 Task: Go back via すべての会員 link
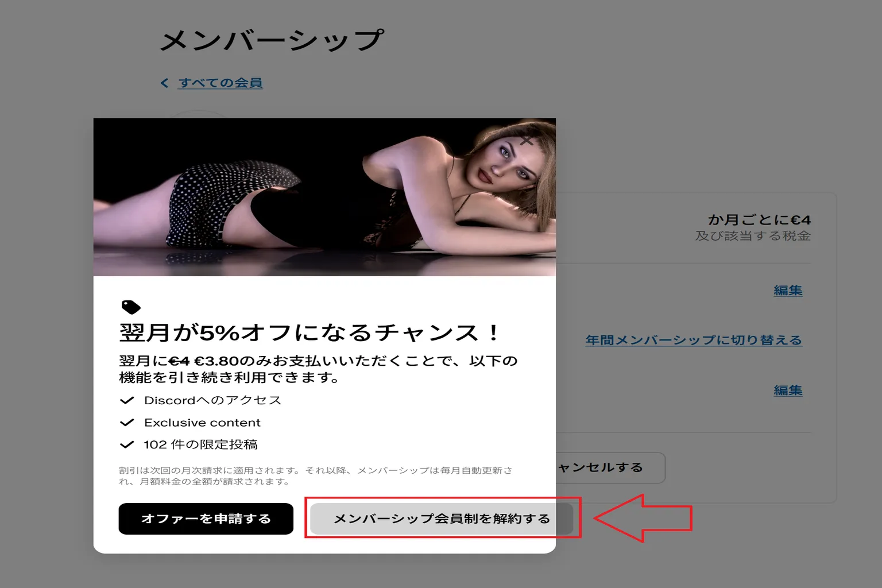pyautogui.click(x=220, y=83)
